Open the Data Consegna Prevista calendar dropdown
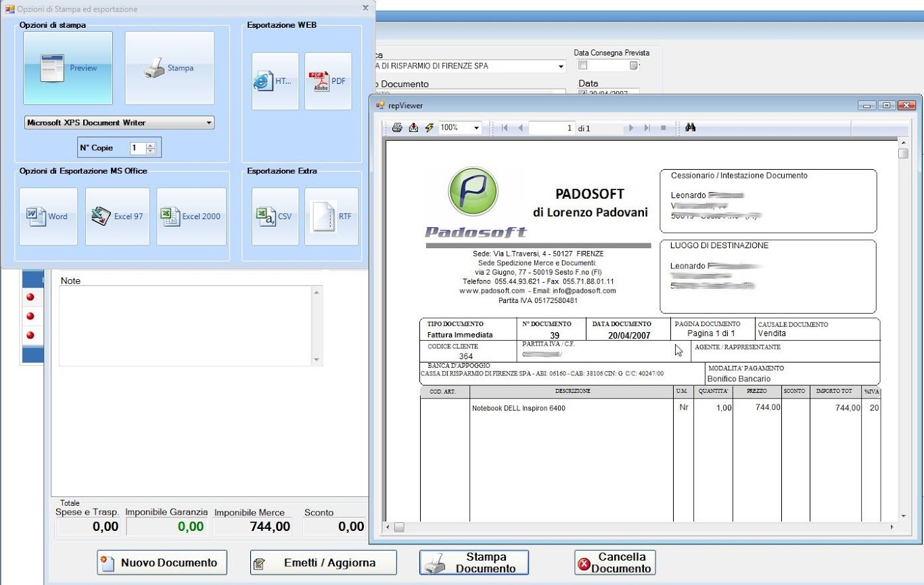Image resolution: width=924 pixels, height=585 pixels. [634, 66]
